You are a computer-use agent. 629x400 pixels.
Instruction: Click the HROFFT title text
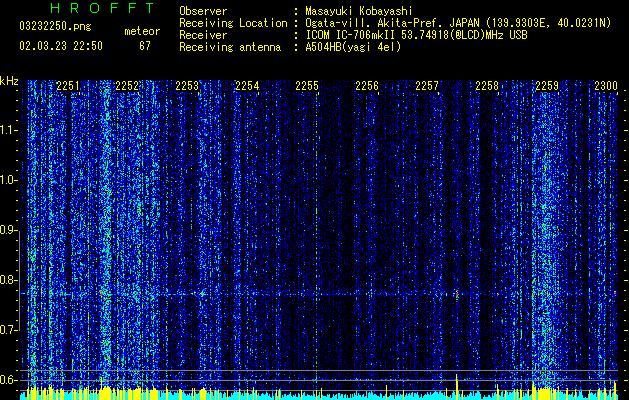pyautogui.click(x=103, y=8)
